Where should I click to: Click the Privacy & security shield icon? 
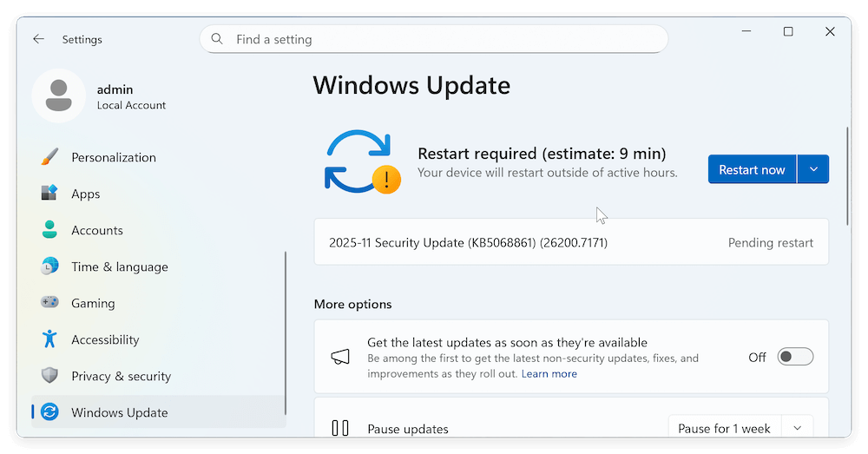(49, 375)
